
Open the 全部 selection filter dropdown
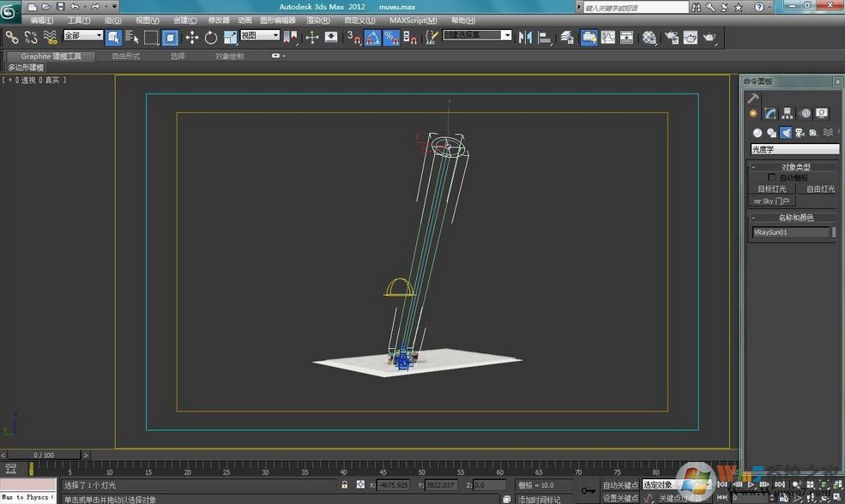tap(83, 36)
